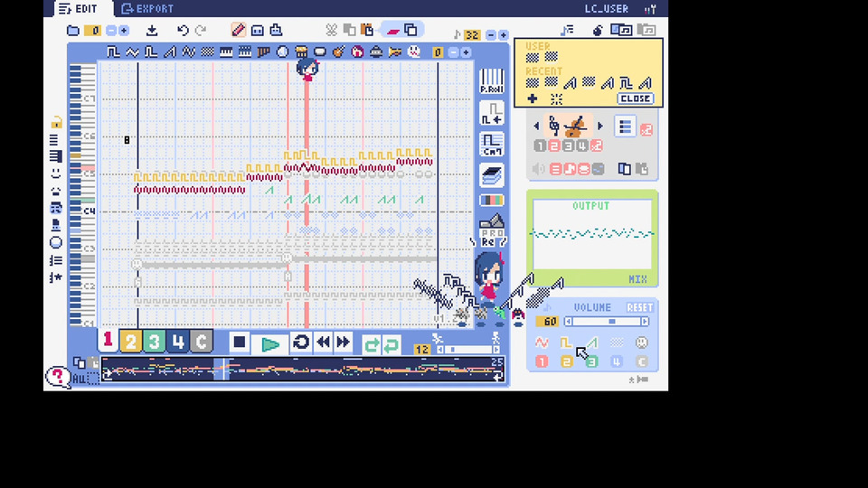The image size is (868, 488).
Task: Click the copy icon next to scissors
Action: tap(349, 30)
